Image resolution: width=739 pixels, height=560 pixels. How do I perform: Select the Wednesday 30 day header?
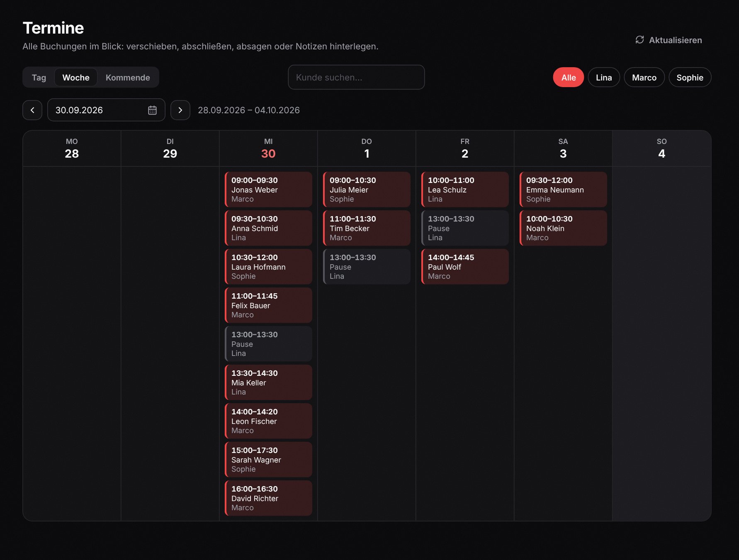[268, 149]
